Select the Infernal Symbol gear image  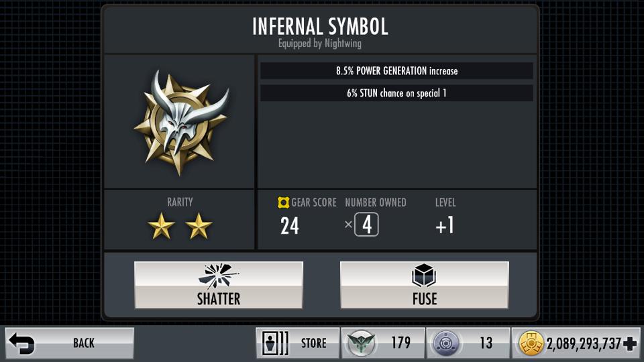(180, 122)
